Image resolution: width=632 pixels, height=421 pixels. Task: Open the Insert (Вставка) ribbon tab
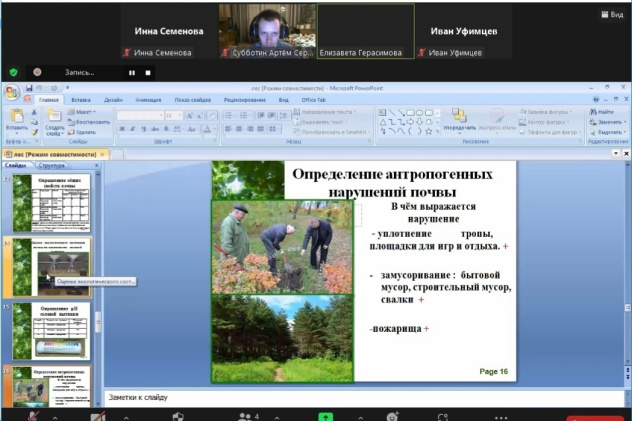pos(81,100)
